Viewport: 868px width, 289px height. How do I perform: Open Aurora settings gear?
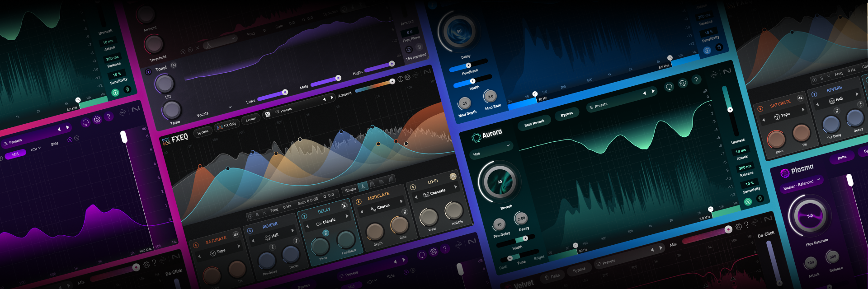click(x=683, y=83)
